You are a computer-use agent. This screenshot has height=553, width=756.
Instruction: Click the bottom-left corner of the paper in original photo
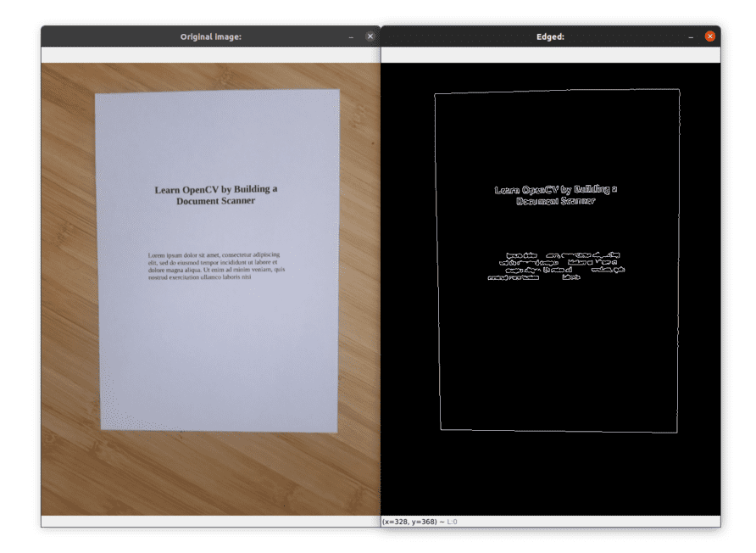pyautogui.click(x=101, y=429)
